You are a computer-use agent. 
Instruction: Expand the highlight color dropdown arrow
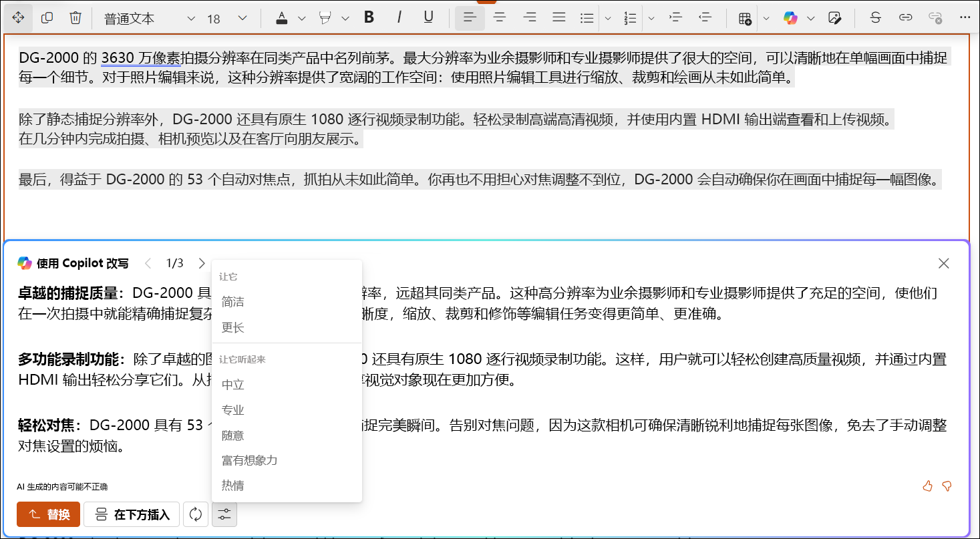345,18
